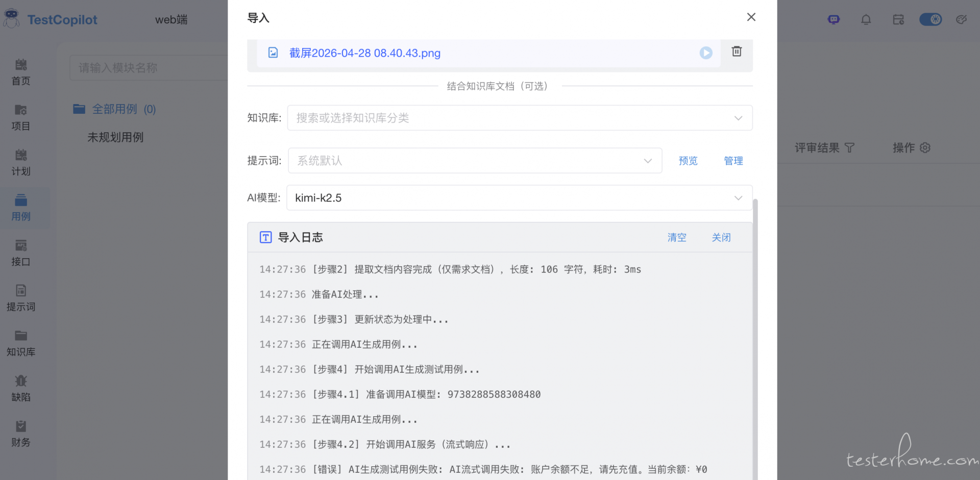Viewport: 980px width, 480px height.
Task: Open 知识库 from the sidebar menu
Action: [x=21, y=343]
